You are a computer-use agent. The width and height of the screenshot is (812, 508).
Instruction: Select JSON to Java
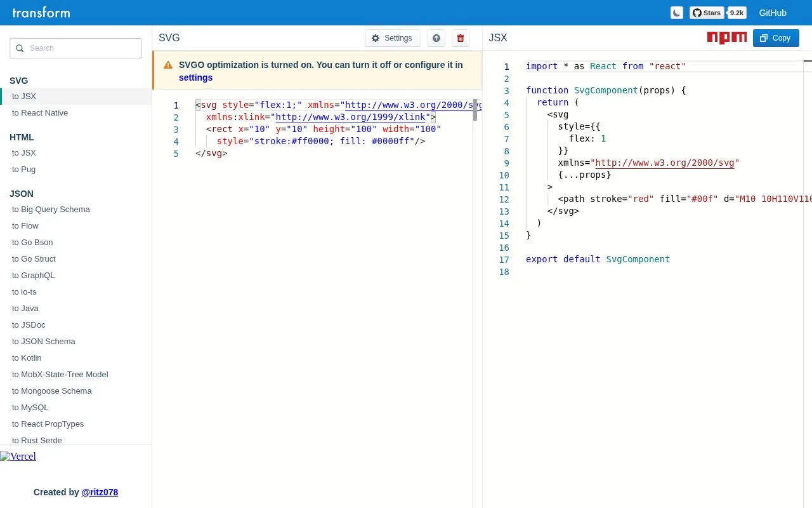76,309
